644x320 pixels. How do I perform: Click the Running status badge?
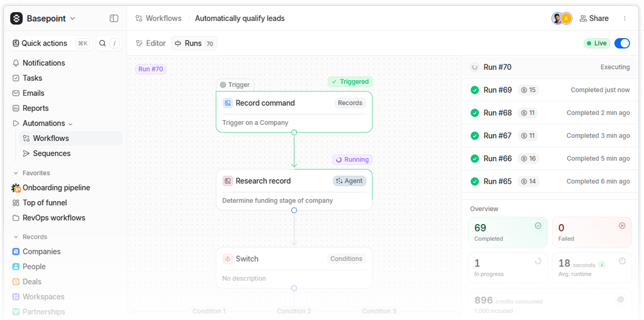click(x=353, y=160)
